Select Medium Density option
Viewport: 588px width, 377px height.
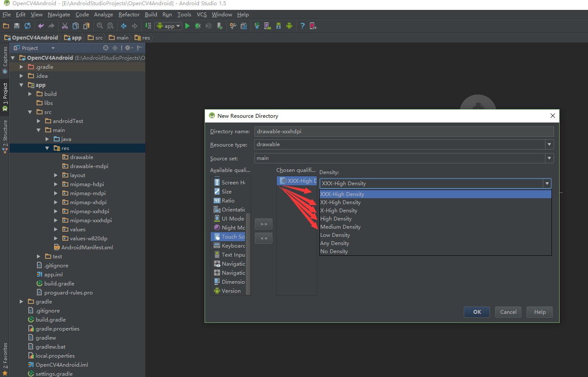tap(435, 227)
